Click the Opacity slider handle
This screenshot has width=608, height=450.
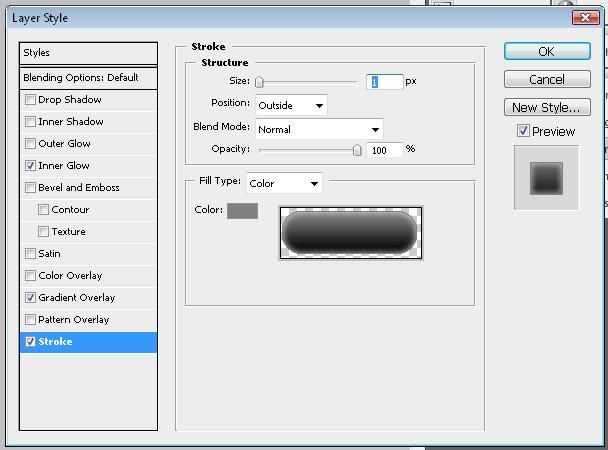point(357,150)
